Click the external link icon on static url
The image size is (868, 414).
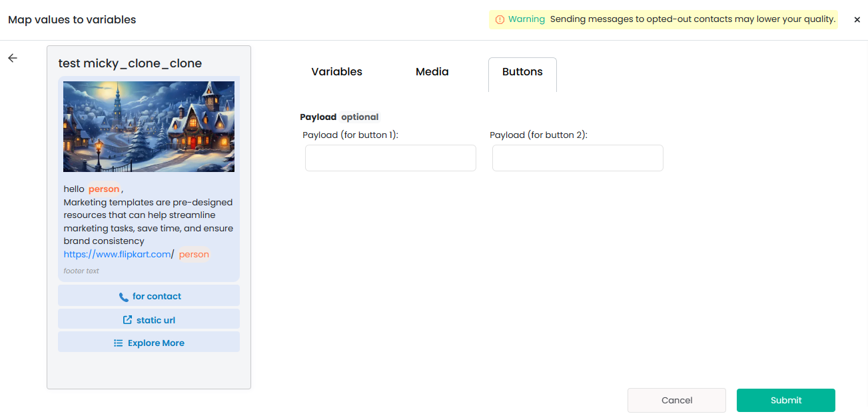point(127,320)
